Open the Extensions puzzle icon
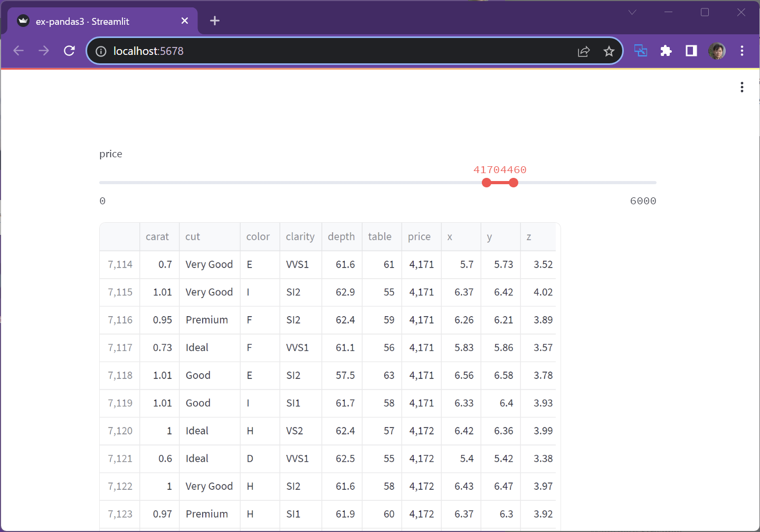This screenshot has height=532, width=760. click(666, 51)
